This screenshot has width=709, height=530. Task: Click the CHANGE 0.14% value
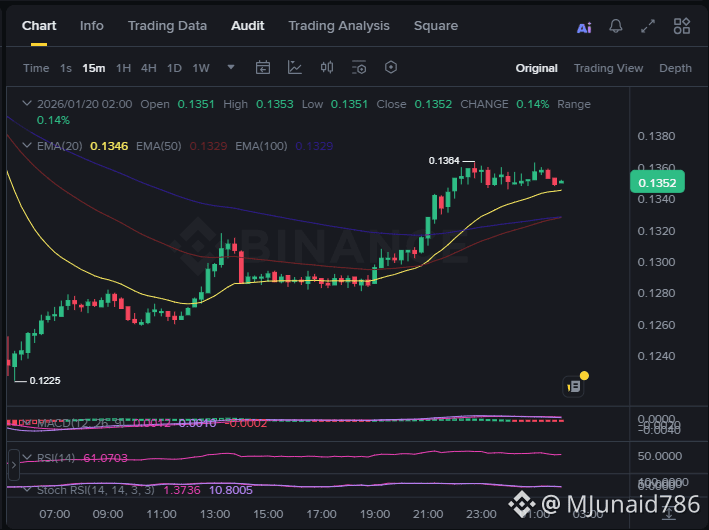(x=533, y=104)
